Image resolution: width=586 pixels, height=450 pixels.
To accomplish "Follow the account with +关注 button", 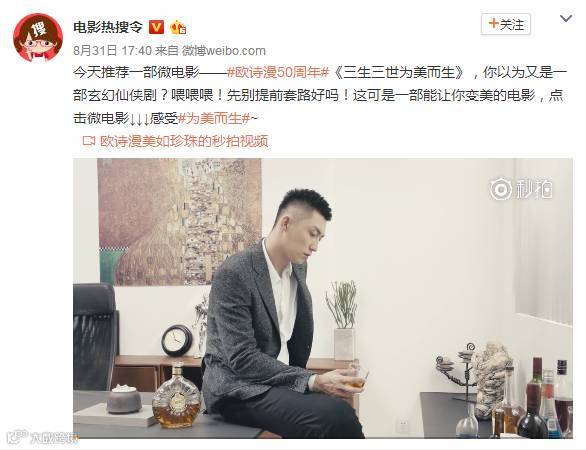I will (506, 24).
